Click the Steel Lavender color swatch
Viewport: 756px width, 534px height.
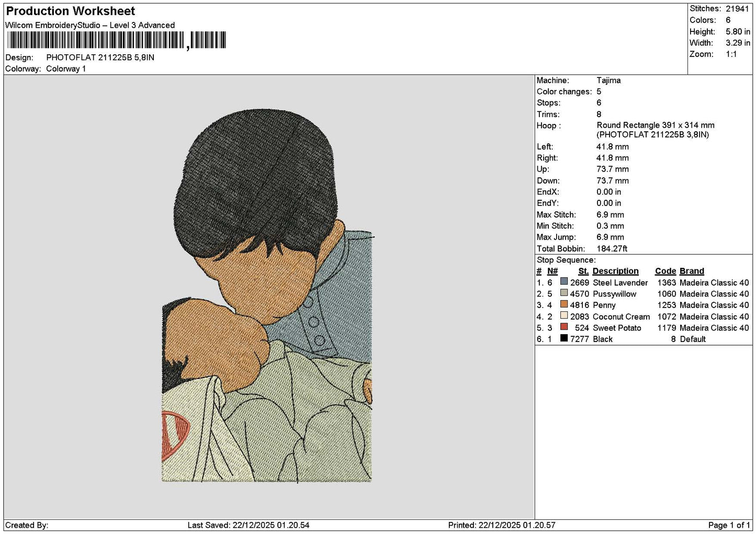coord(564,282)
